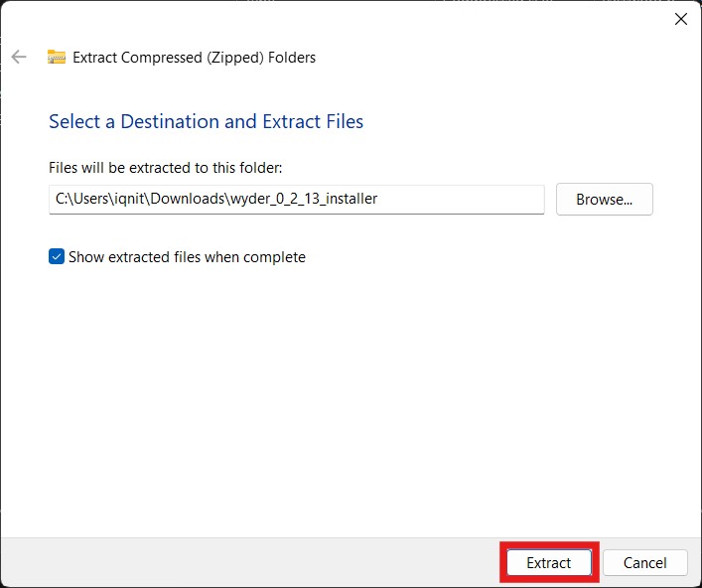702x588 pixels.
Task: Click the 'Extract Compressed (Zipped) Folders' title
Action: pyautogui.click(x=194, y=58)
